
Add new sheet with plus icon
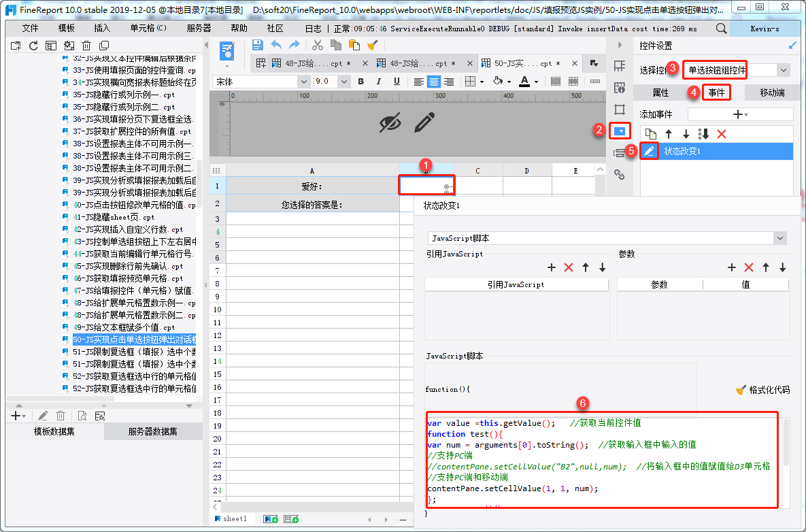click(x=271, y=519)
